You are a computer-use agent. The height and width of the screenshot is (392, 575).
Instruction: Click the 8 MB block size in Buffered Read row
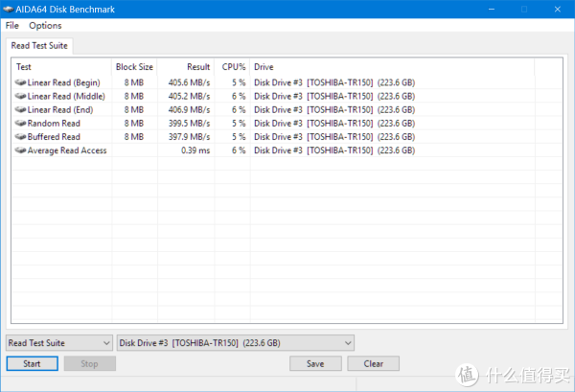point(134,137)
